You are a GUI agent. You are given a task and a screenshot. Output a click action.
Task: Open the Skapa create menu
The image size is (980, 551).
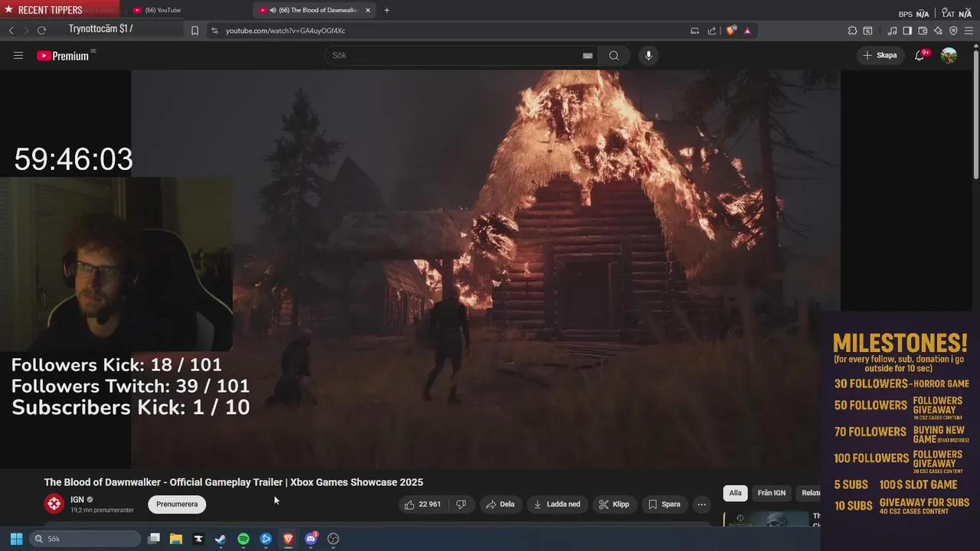tap(880, 55)
